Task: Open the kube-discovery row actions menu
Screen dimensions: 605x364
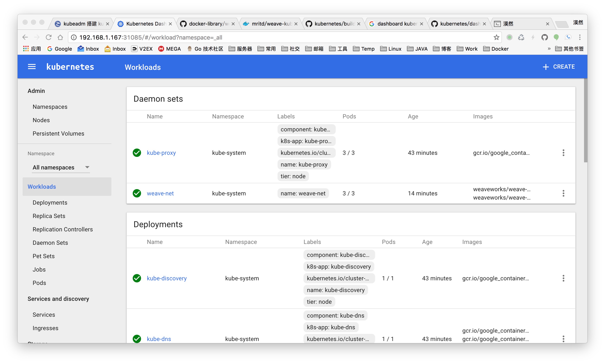Action: 563,278
